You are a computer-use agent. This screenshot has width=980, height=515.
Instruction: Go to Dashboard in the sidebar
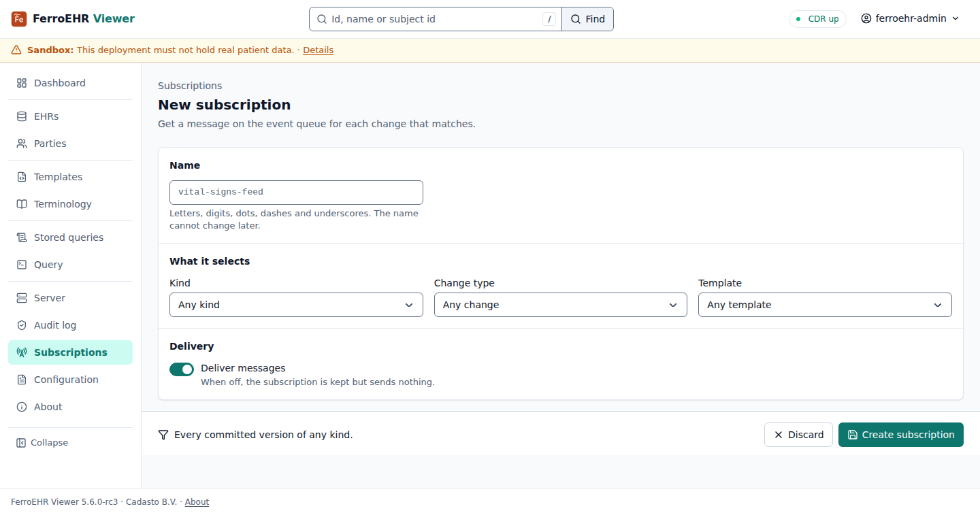point(70,83)
